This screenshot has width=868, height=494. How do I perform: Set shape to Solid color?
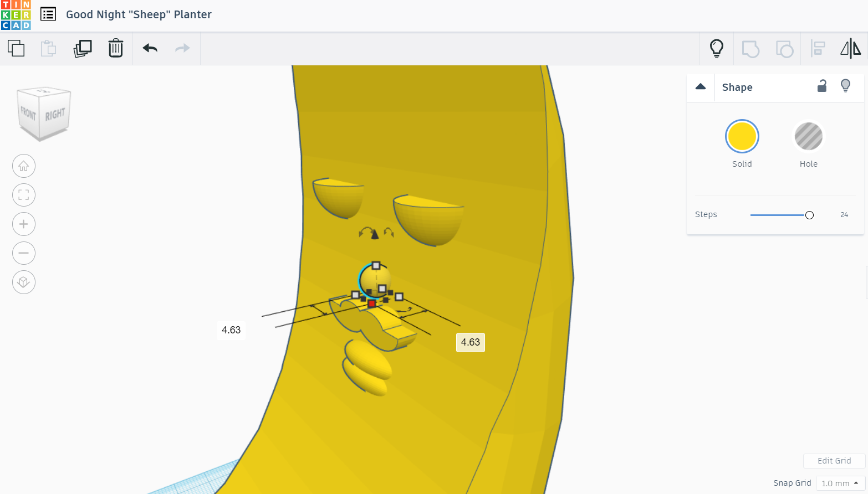pos(742,136)
